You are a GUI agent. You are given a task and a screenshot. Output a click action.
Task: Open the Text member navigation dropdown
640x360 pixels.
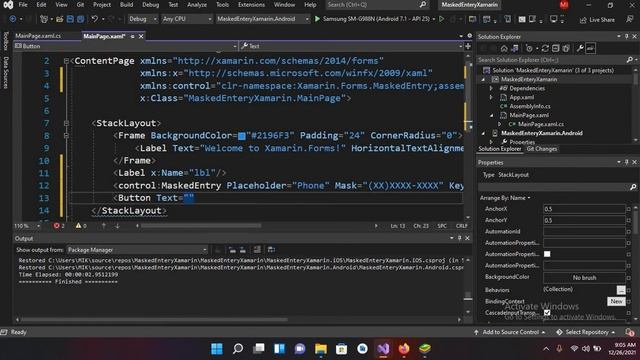(351, 46)
